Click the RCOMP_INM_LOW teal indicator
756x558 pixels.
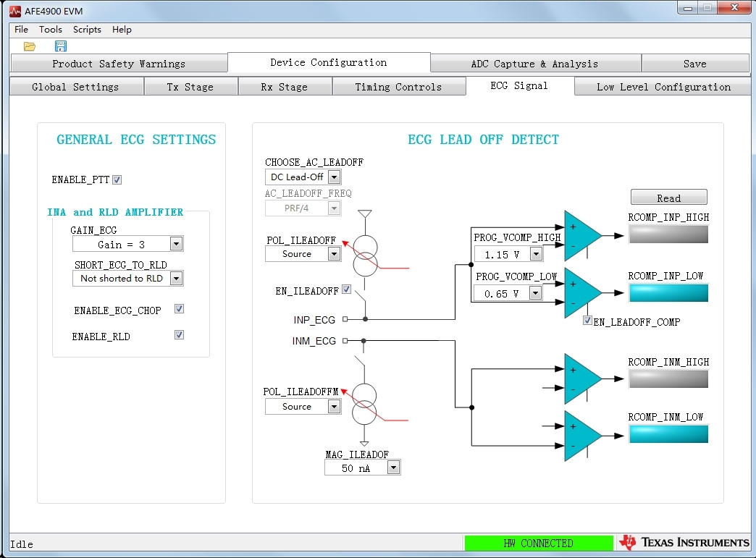[x=668, y=434]
